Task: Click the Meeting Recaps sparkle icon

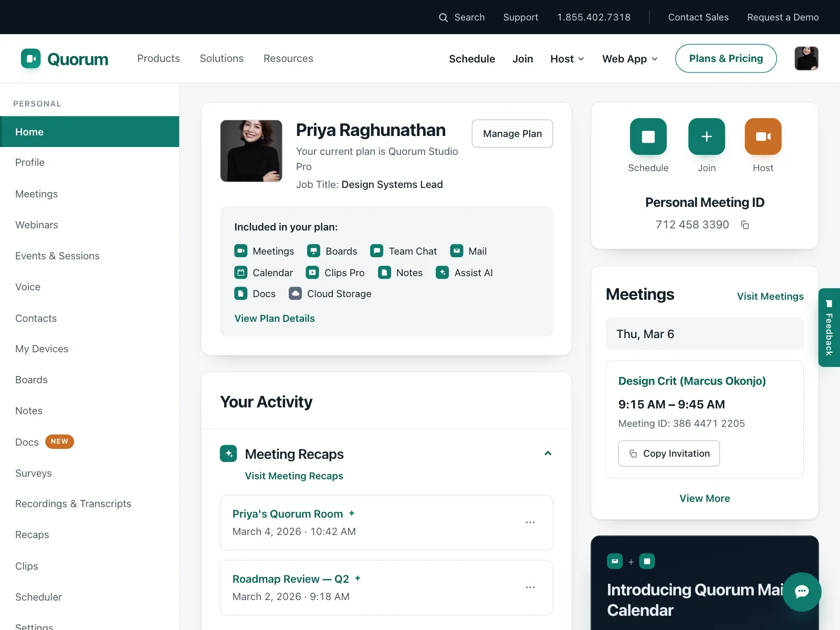Action: click(228, 454)
